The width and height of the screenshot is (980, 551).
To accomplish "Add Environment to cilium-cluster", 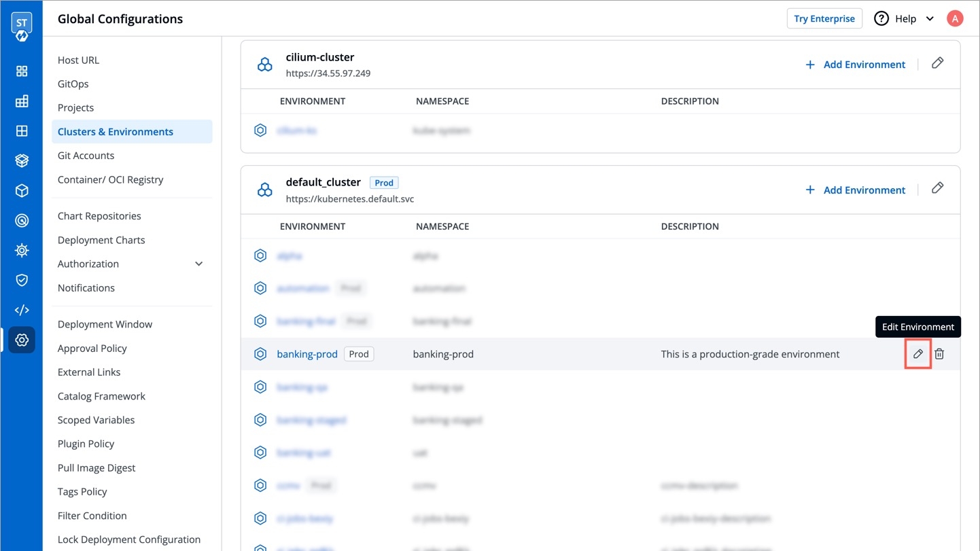I will coord(855,65).
